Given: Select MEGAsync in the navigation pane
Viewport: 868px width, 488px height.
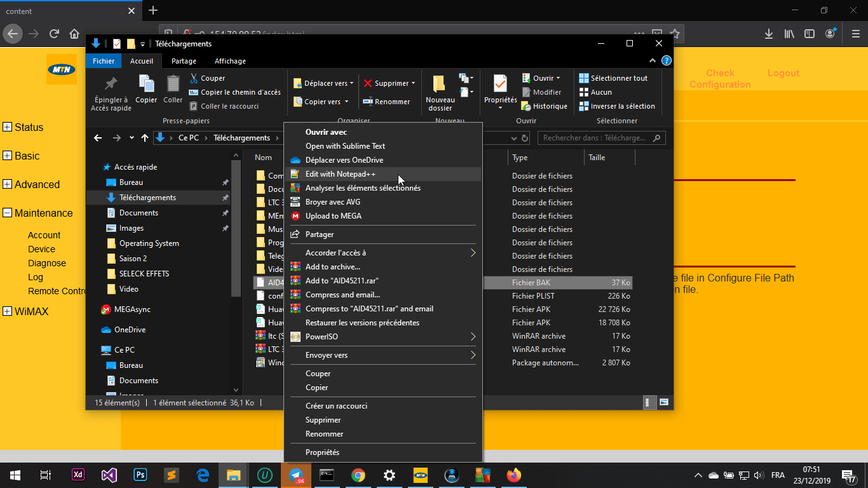Looking at the screenshot, I should (132, 309).
